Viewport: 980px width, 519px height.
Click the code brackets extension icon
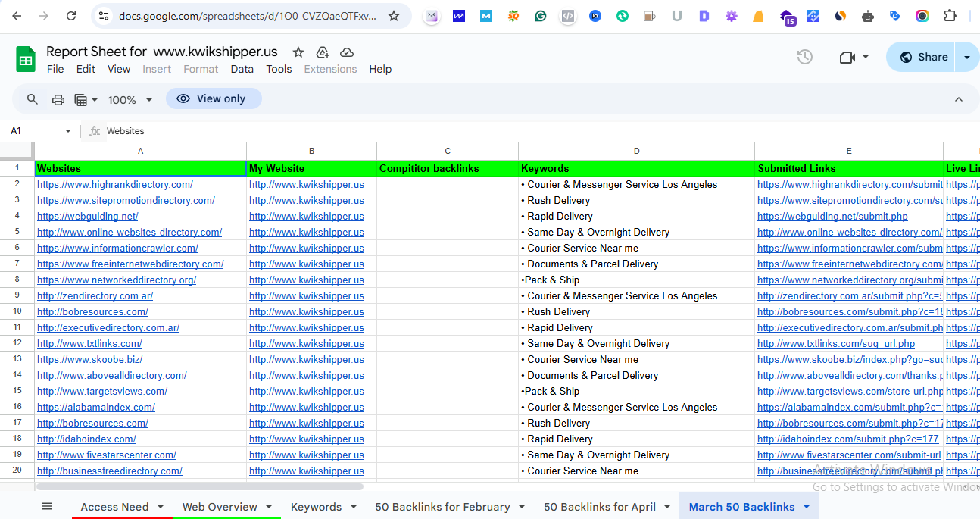point(568,15)
